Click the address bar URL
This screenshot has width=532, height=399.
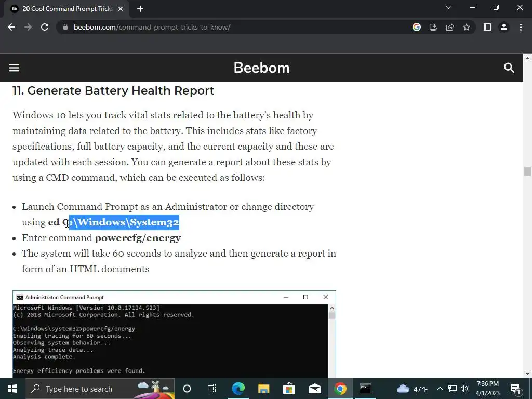point(152,27)
